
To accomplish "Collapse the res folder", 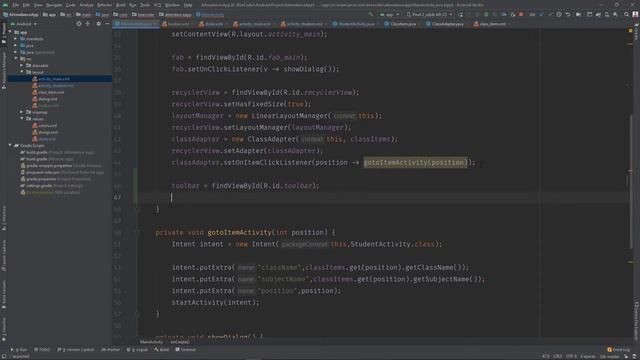I will 16,59.
